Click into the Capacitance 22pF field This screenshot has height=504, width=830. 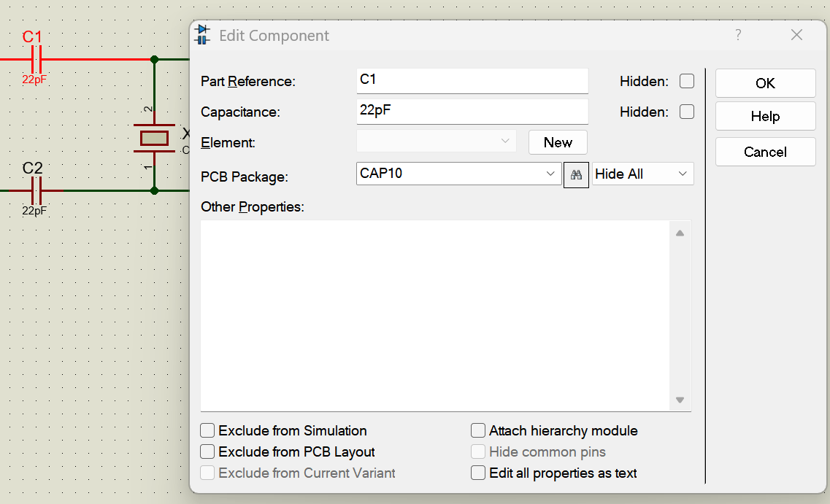pyautogui.click(x=472, y=112)
